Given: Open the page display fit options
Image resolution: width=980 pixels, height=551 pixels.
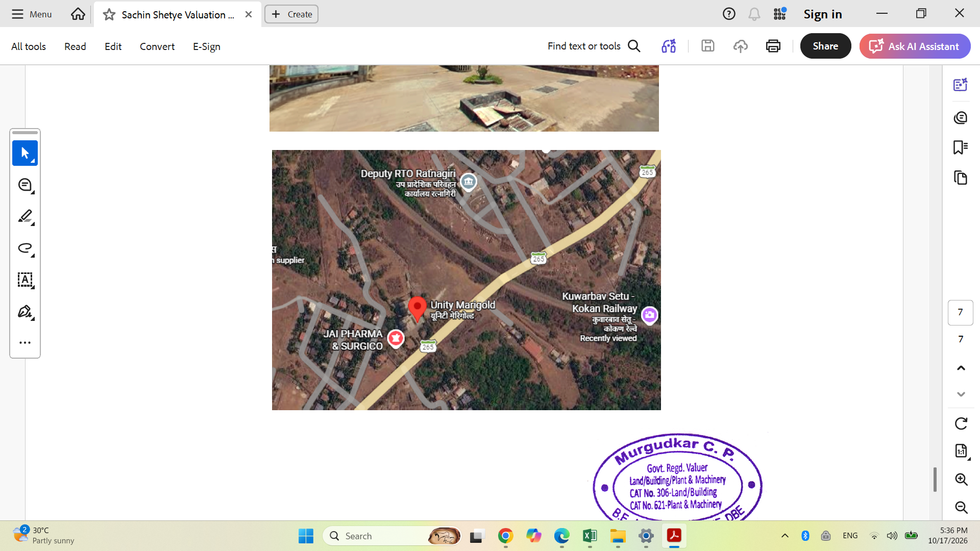Looking at the screenshot, I should (x=962, y=451).
